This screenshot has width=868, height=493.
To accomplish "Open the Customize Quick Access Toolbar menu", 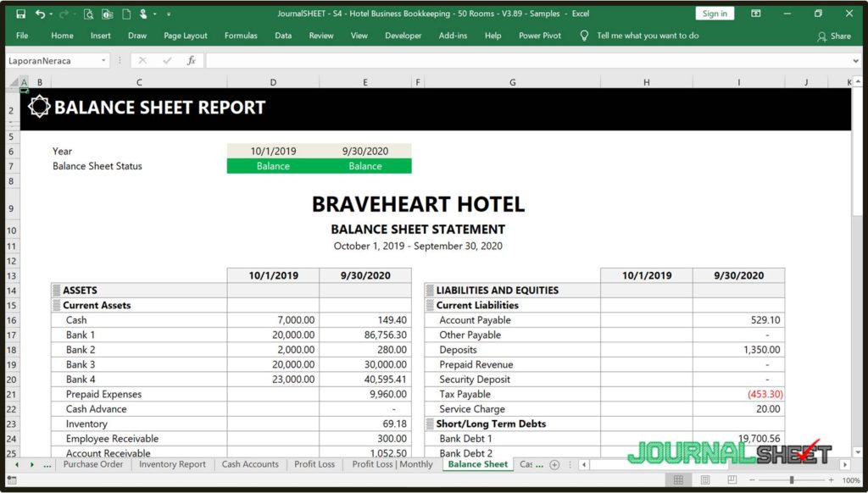I will tap(170, 14).
